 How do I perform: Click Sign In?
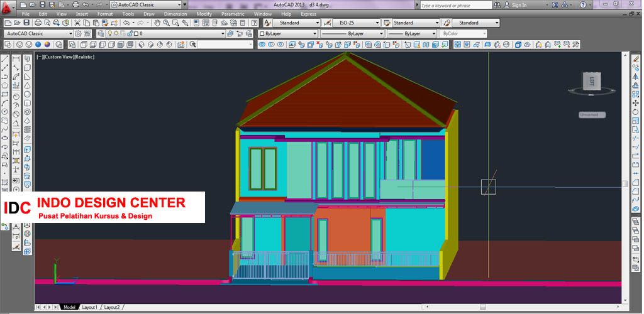click(519, 5)
